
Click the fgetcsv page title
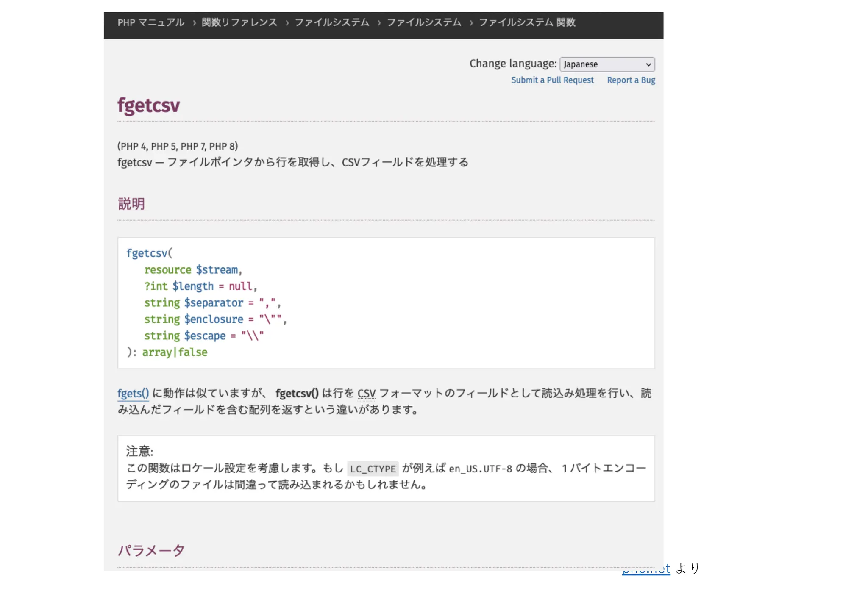(148, 105)
